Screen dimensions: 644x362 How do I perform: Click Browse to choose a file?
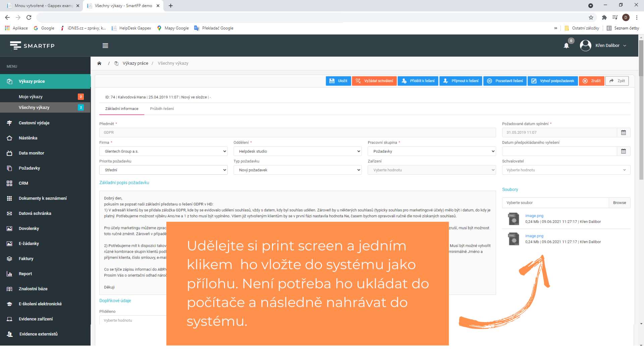[619, 203]
